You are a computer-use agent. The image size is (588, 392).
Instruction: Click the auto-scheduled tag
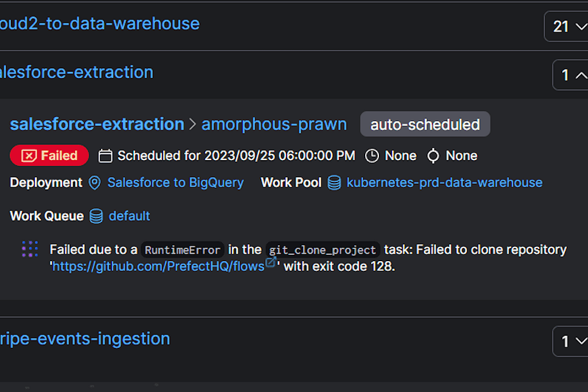coord(425,124)
